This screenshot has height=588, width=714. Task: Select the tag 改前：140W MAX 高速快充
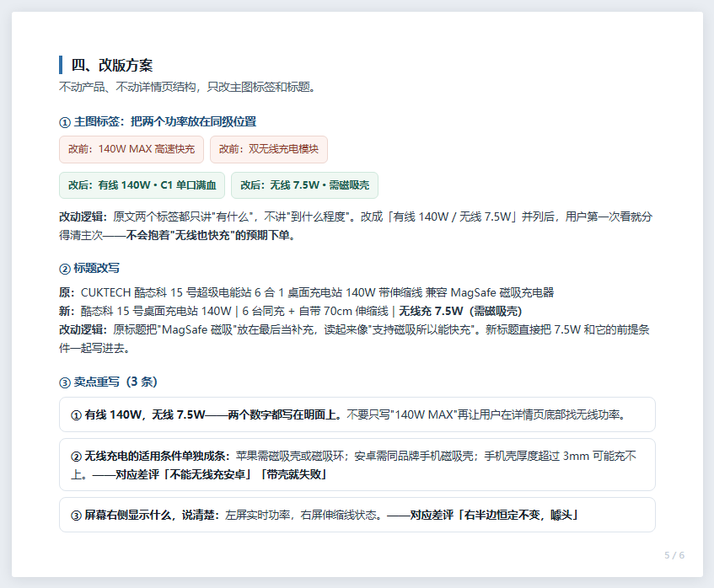click(x=132, y=149)
